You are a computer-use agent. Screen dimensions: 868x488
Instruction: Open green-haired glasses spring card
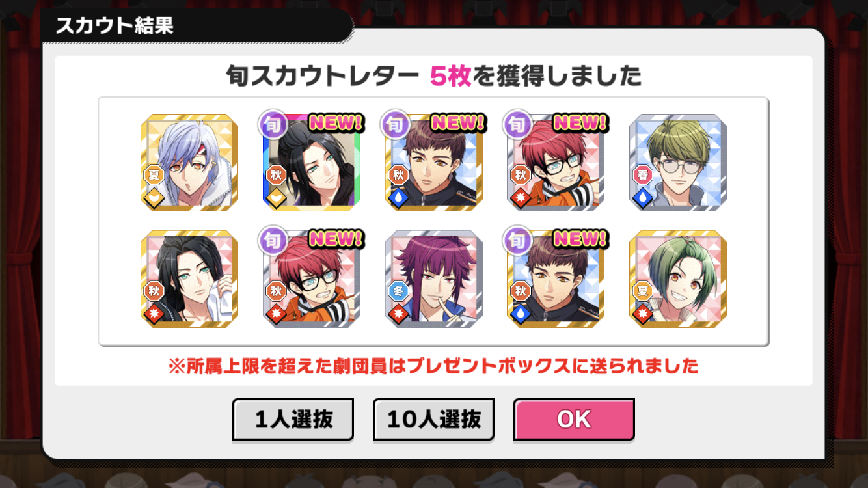click(678, 163)
